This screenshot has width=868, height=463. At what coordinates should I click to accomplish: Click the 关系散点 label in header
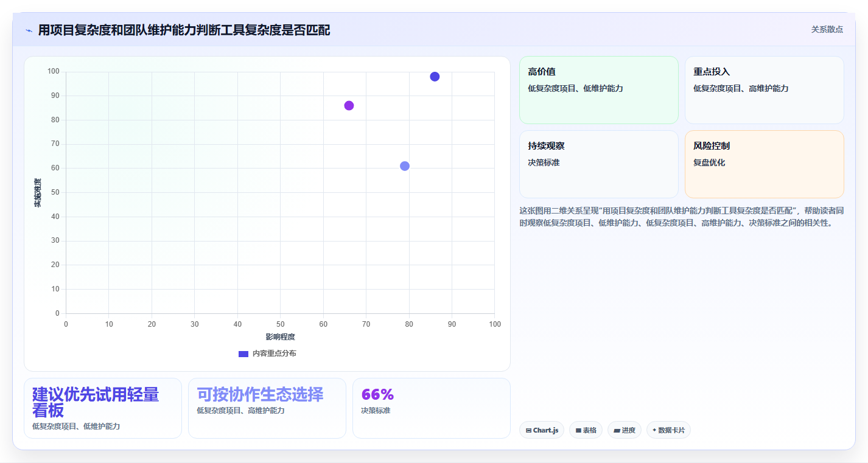coord(827,29)
